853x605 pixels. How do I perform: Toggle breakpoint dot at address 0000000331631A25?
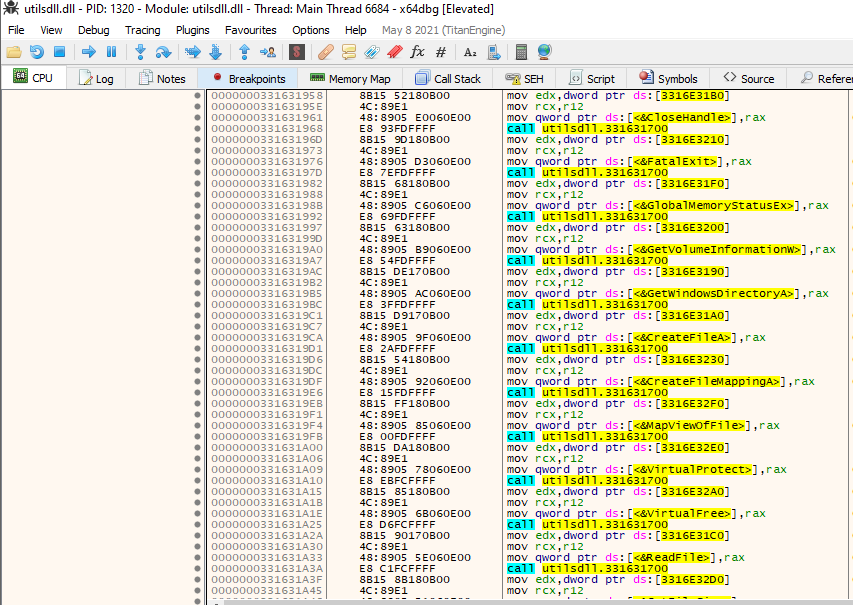click(x=197, y=524)
